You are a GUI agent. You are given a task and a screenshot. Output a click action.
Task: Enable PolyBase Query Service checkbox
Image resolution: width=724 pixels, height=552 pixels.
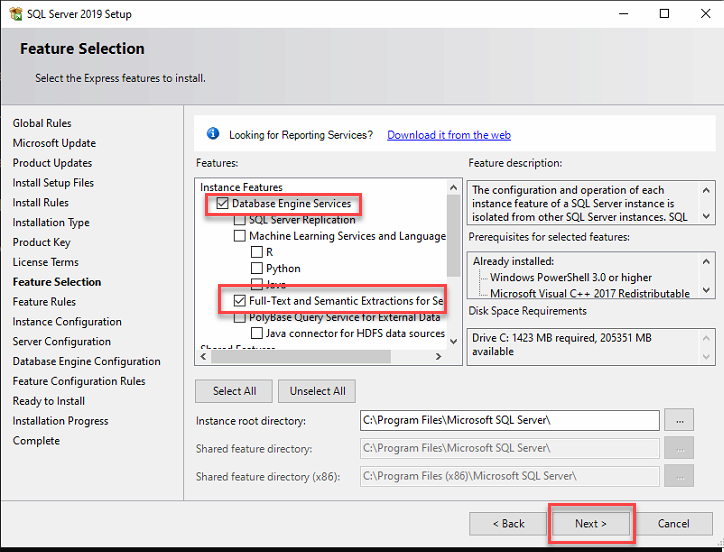(x=239, y=317)
